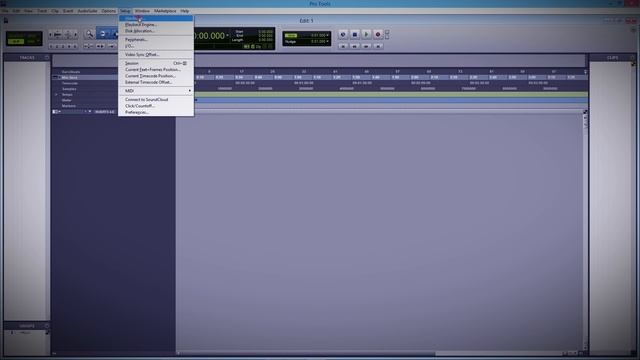Open the Help menu

pyautogui.click(x=184, y=11)
